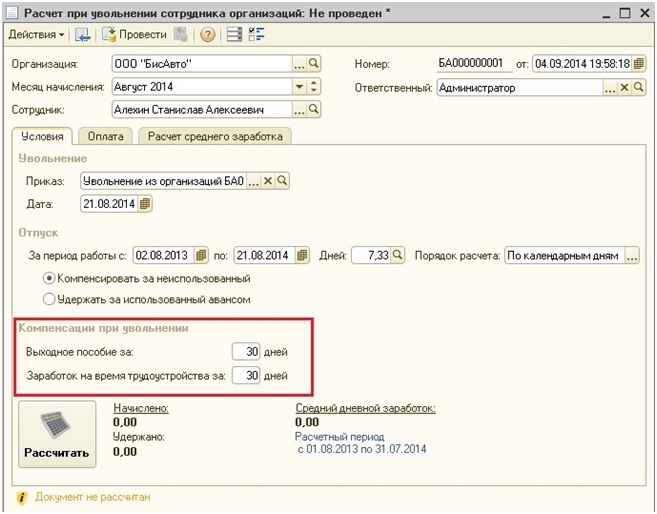Viewport: 657px width, 514px height.
Task: Click the ellipsis select button for Приказ
Action: coord(253,181)
